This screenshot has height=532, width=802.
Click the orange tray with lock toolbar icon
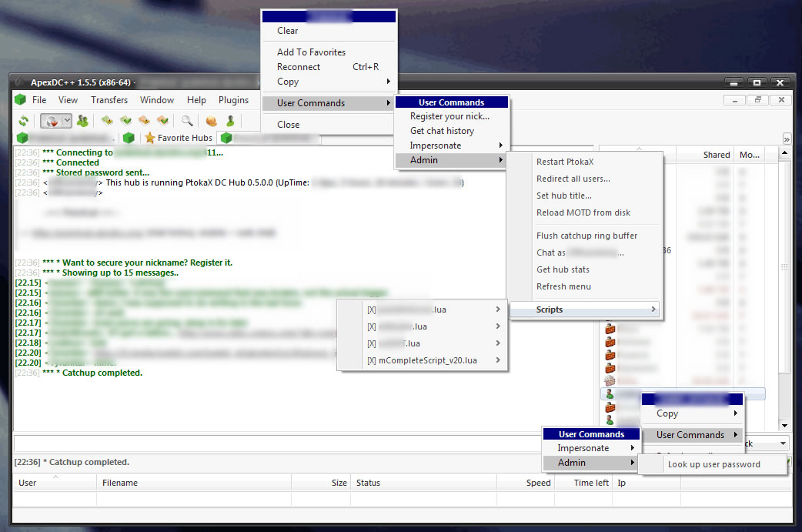[x=144, y=121]
